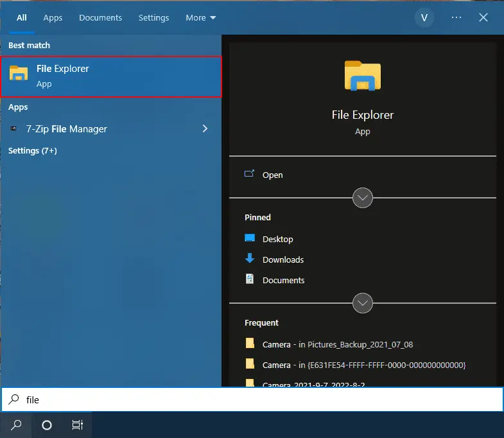Image resolution: width=504 pixels, height=438 pixels.
Task: Open the three-dot options menu
Action: pos(456,17)
